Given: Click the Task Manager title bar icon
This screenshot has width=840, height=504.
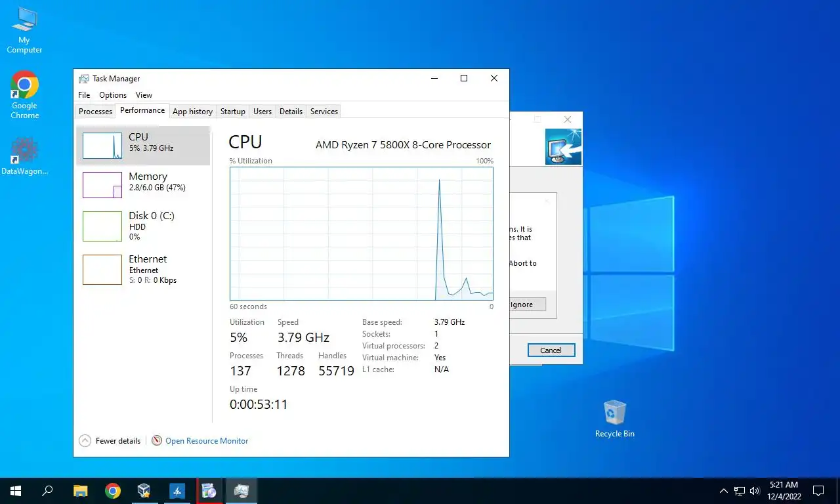Looking at the screenshot, I should pyautogui.click(x=84, y=79).
